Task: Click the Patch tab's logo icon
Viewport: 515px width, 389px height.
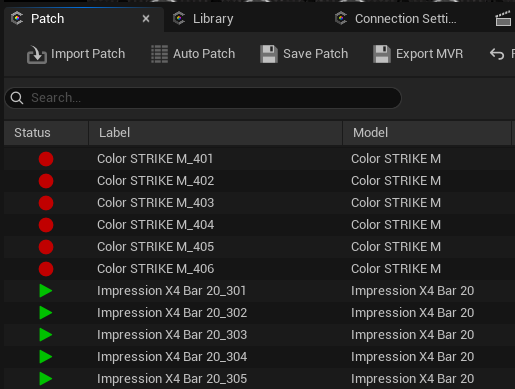Action: point(17,18)
